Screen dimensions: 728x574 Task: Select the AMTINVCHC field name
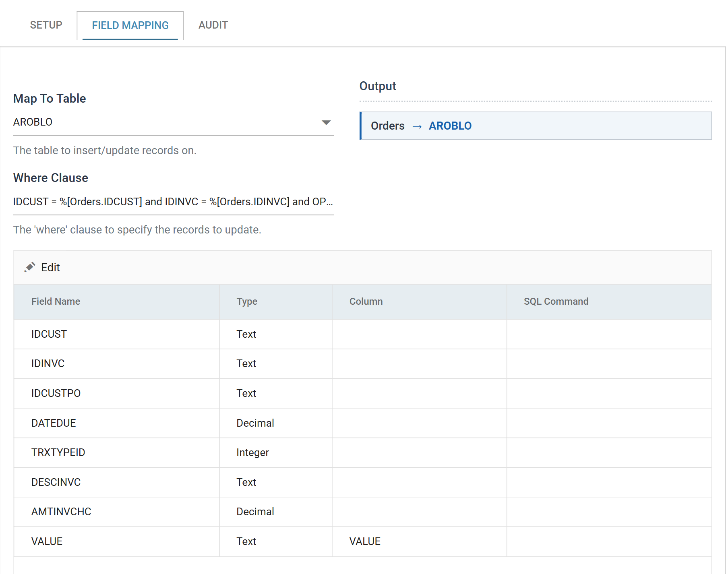click(x=61, y=512)
